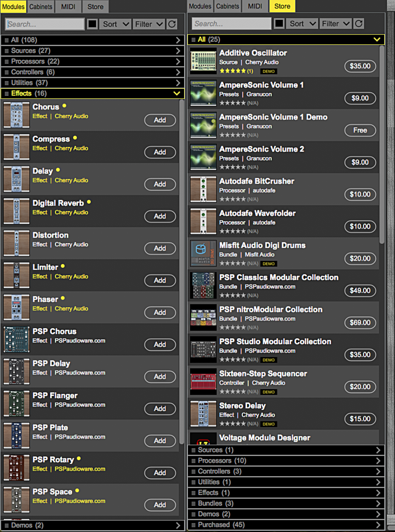Toggle the black square button in Store panel
The width and height of the screenshot is (395, 532).
tap(279, 23)
